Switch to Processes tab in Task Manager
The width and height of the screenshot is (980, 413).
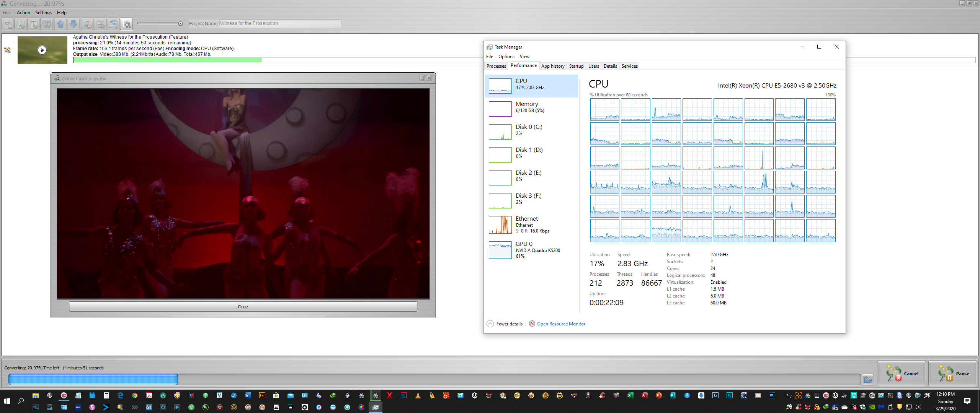(x=496, y=66)
